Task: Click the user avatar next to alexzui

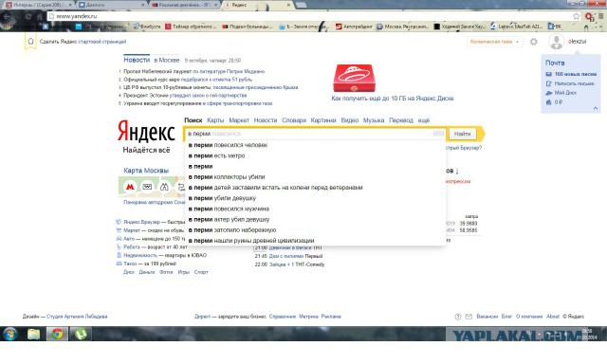Action: click(556, 42)
